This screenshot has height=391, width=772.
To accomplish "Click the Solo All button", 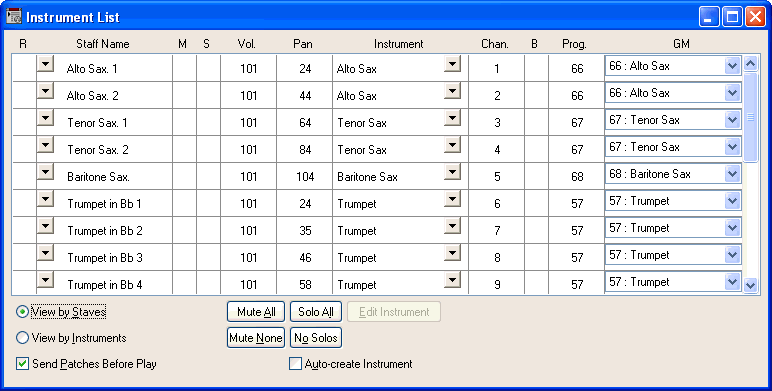I will [316, 312].
